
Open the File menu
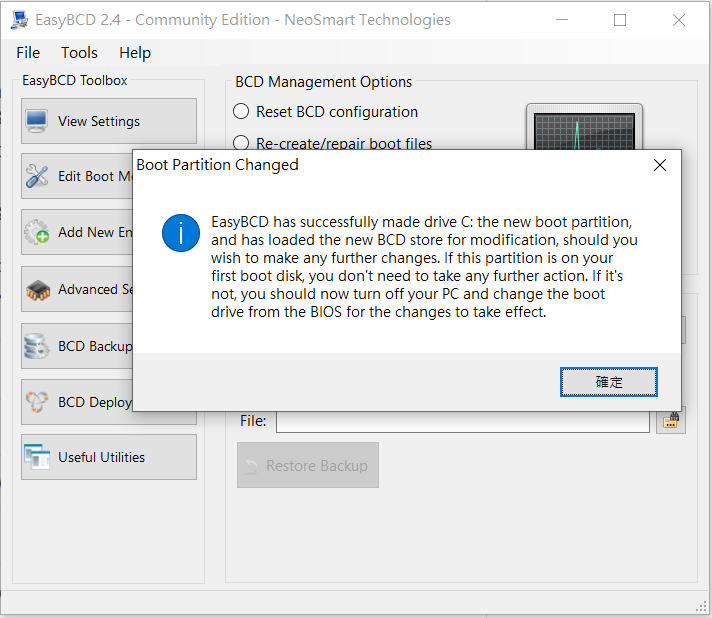pyautogui.click(x=28, y=53)
